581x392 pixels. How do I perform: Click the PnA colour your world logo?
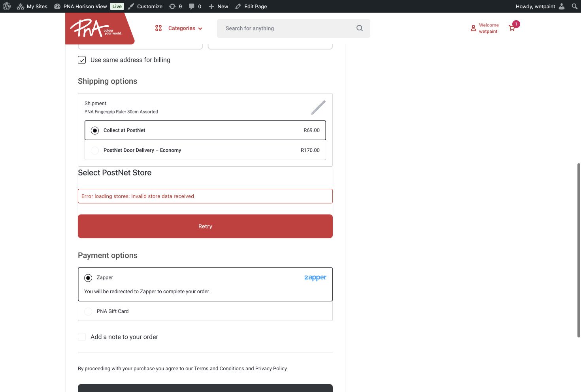pos(100,28)
